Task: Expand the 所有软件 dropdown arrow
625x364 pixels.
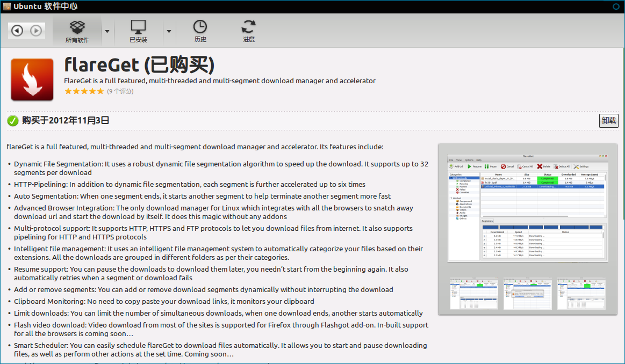Action: click(x=107, y=31)
